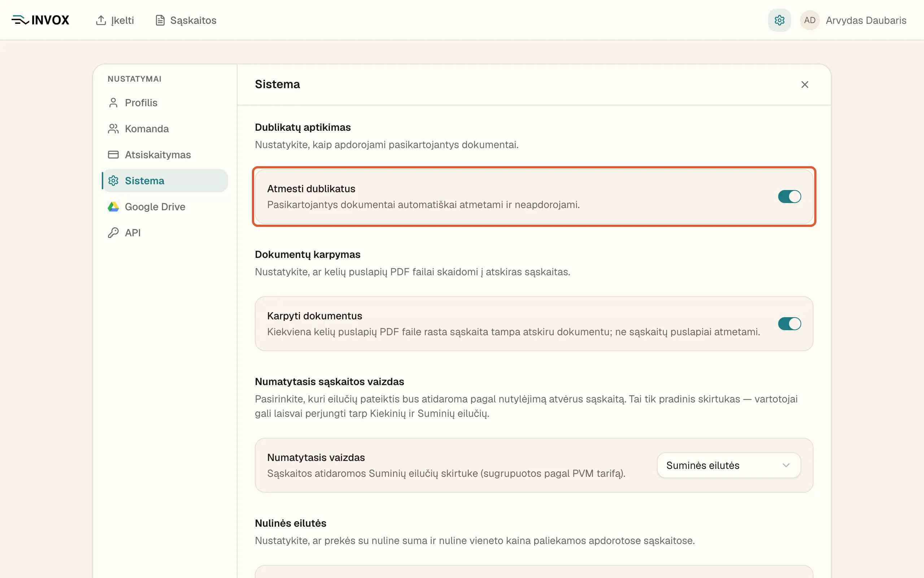The image size is (924, 578).
Task: Click the description starting 'Nustatykite, ar kelių puslapių PDF'
Action: coord(412,272)
